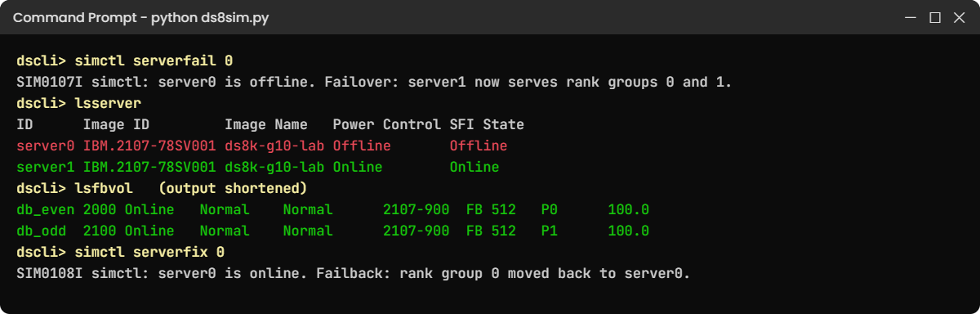The image size is (980, 314).
Task: Click the command 'simctl serverfail 0'
Action: 154,61
